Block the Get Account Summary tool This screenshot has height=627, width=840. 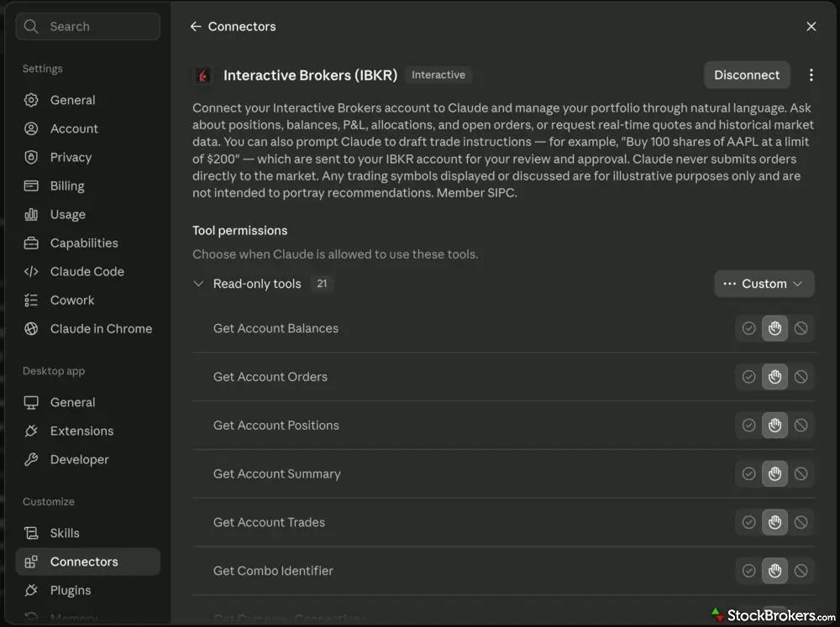click(x=801, y=474)
